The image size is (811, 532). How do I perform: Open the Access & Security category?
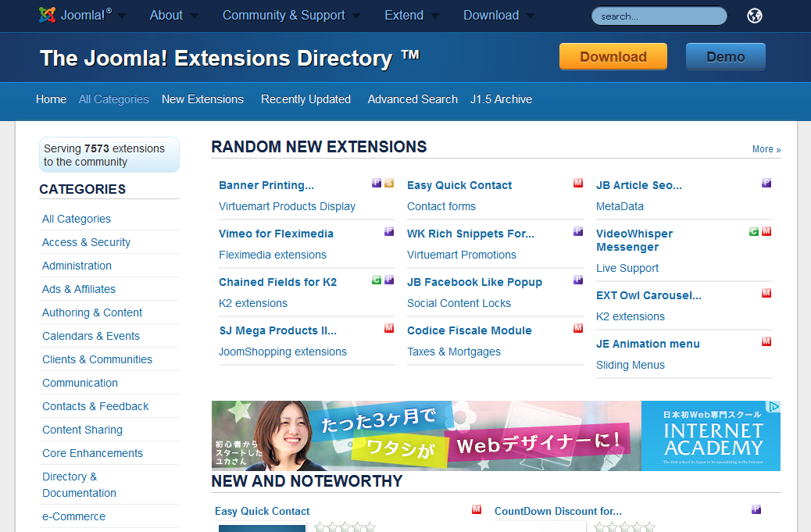coord(87,242)
